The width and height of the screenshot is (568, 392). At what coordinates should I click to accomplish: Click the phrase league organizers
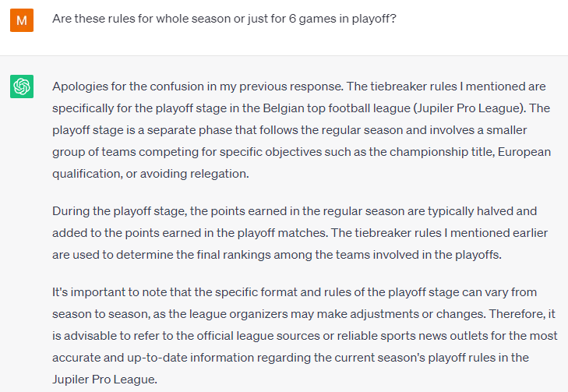click(x=259, y=314)
